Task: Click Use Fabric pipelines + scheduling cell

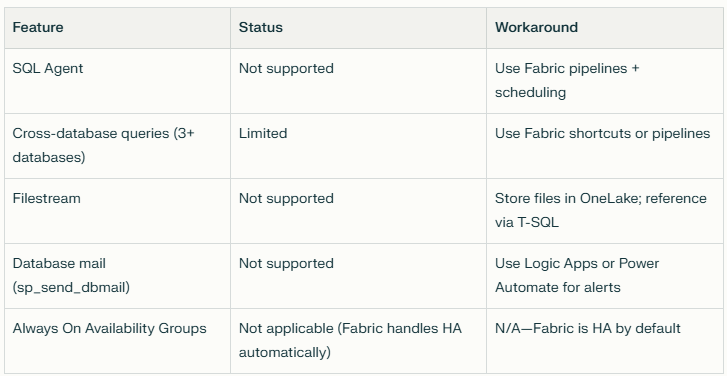Action: tap(605, 81)
